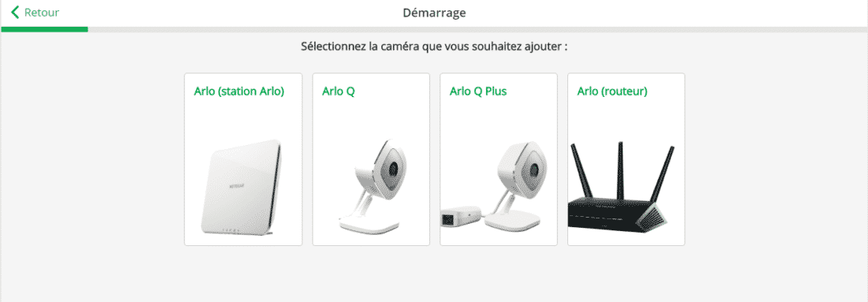Image resolution: width=868 pixels, height=302 pixels.
Task: Click the PoE adapter box beside Arlo Q Plus
Action: coord(461,216)
